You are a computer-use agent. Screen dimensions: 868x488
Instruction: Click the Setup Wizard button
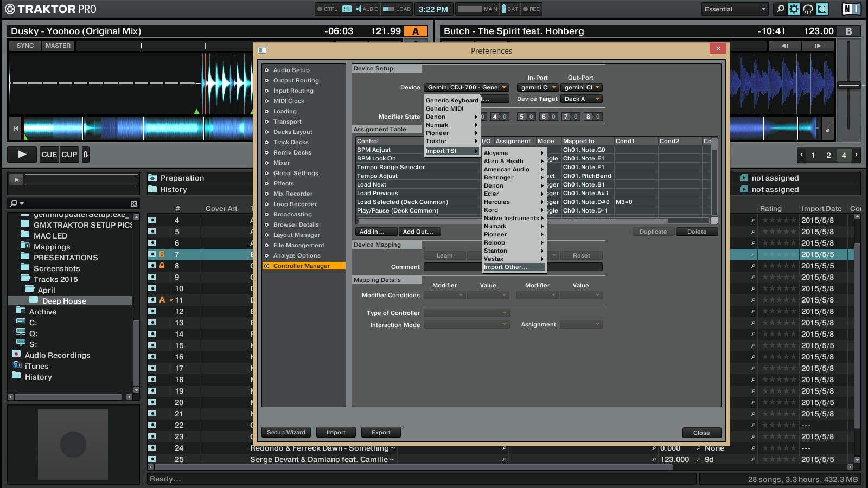[286, 432]
